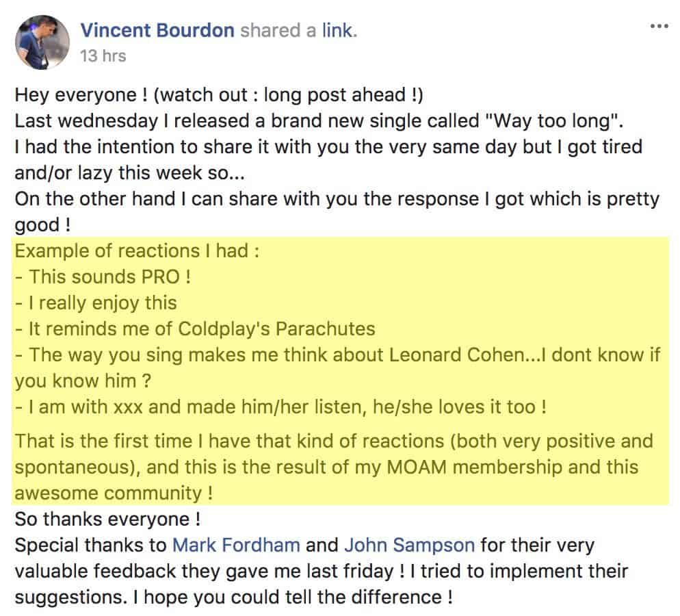Click the "So thanks everyone !" line
The image size is (680, 616).
pyautogui.click(x=107, y=519)
